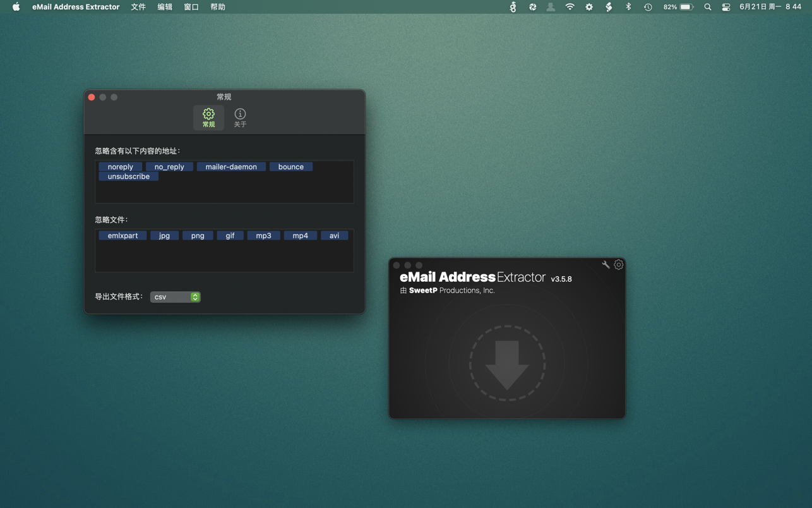Select the png file tag
The width and height of the screenshot is (812, 508).
[x=198, y=236]
